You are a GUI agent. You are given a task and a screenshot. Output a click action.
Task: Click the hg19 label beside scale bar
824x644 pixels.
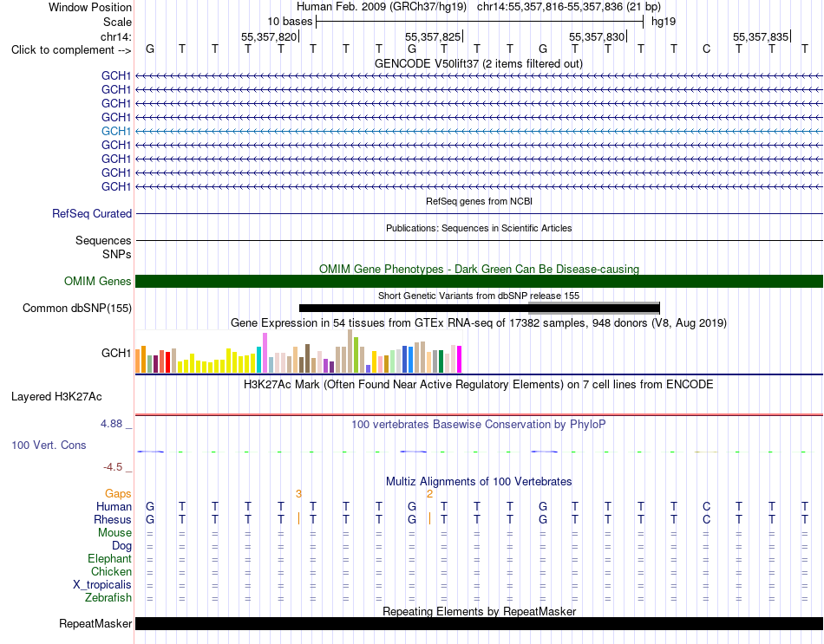coord(664,22)
